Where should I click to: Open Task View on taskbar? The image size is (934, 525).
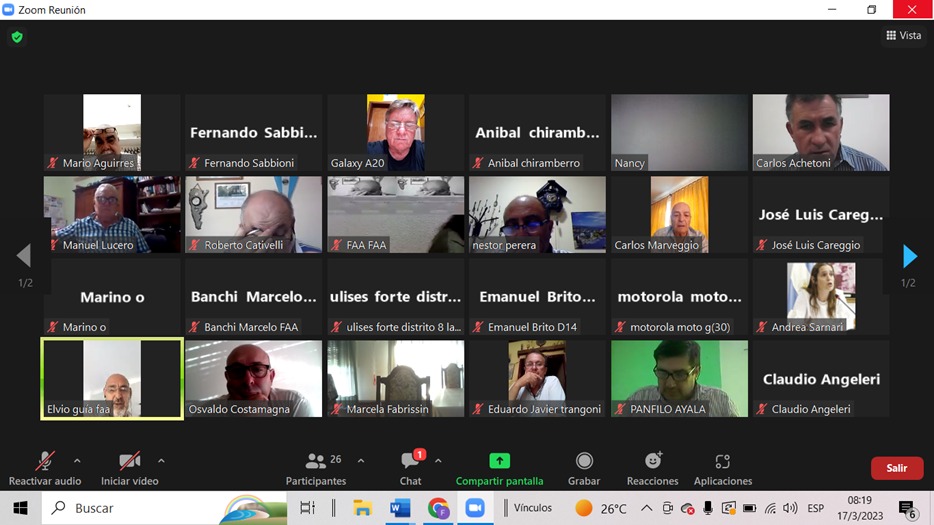tap(307, 508)
